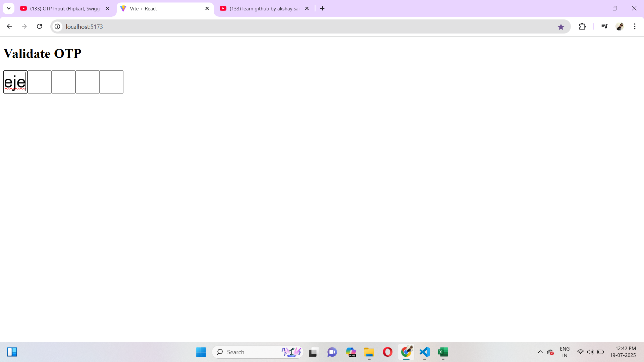Image resolution: width=644 pixels, height=362 pixels.
Task: Close the Vite + React tab
Action: click(x=207, y=9)
